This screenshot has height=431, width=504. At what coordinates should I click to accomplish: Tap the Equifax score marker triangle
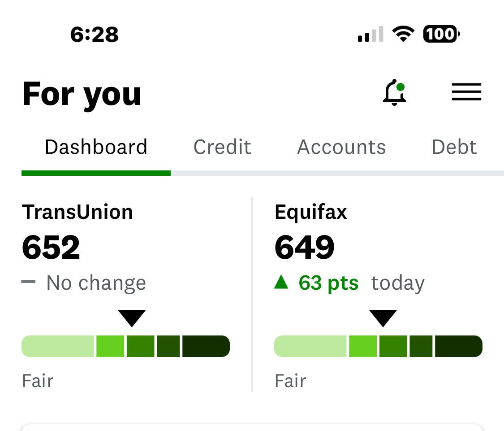pos(383,318)
